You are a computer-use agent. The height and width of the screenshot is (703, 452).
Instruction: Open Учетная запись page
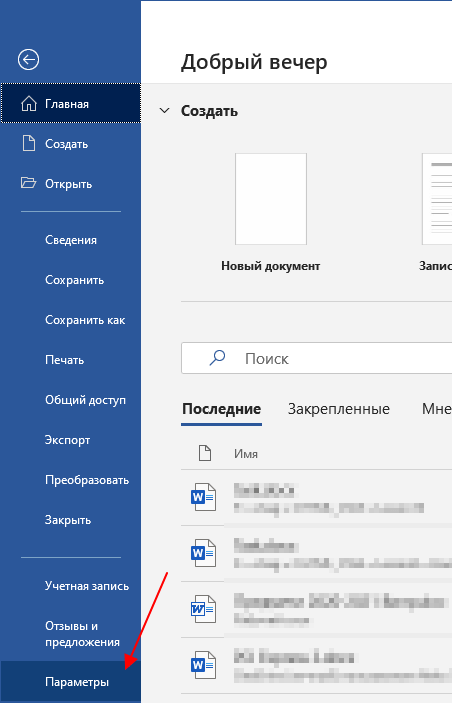pyautogui.click(x=70, y=586)
